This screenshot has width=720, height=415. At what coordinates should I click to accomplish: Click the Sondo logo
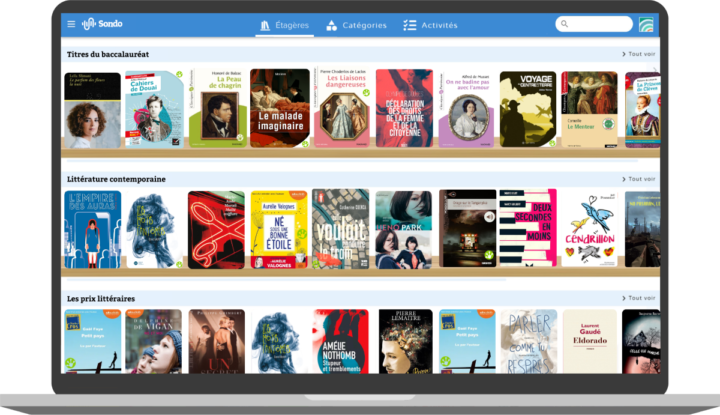(102, 24)
